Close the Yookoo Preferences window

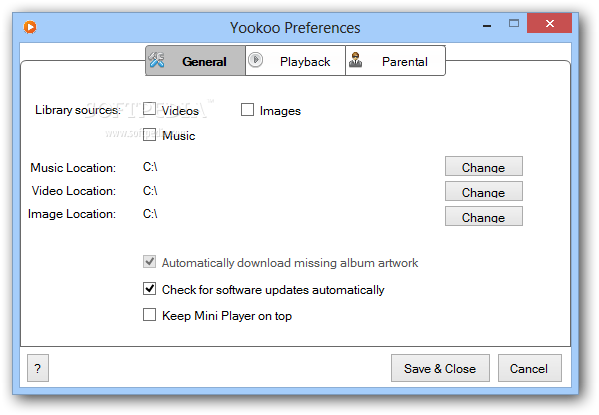pos(549,23)
